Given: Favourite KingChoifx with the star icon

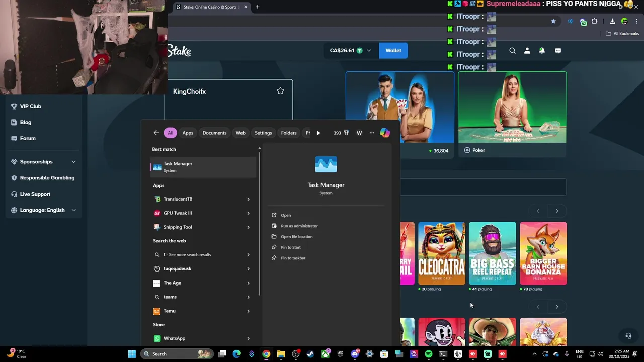Looking at the screenshot, I should [x=280, y=91].
